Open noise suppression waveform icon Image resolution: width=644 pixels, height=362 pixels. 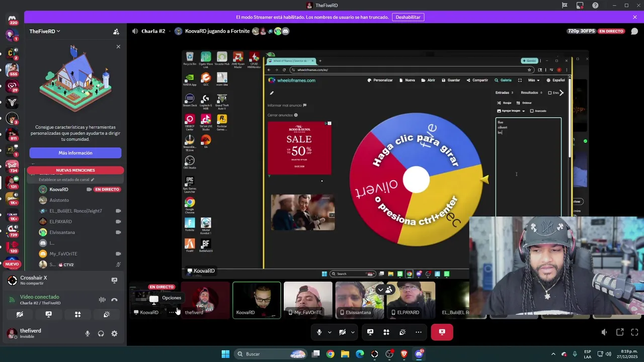tap(102, 300)
